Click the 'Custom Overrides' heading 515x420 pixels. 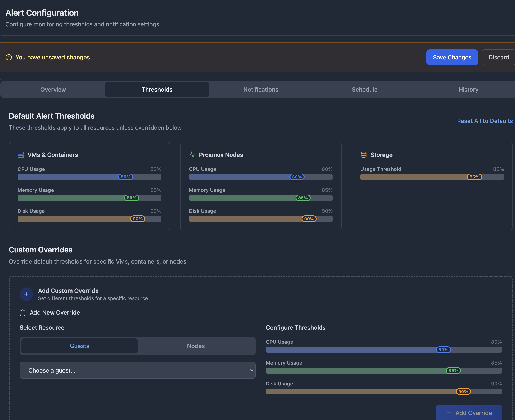41,250
